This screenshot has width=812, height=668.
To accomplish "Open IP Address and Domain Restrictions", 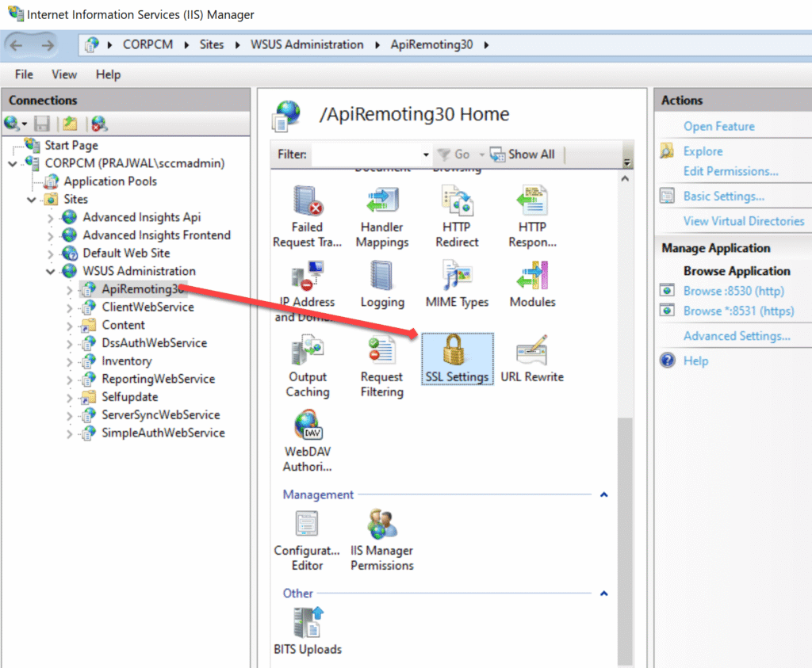I will click(x=307, y=292).
